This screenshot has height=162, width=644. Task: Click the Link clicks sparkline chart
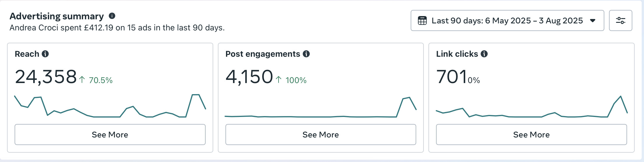531,107
